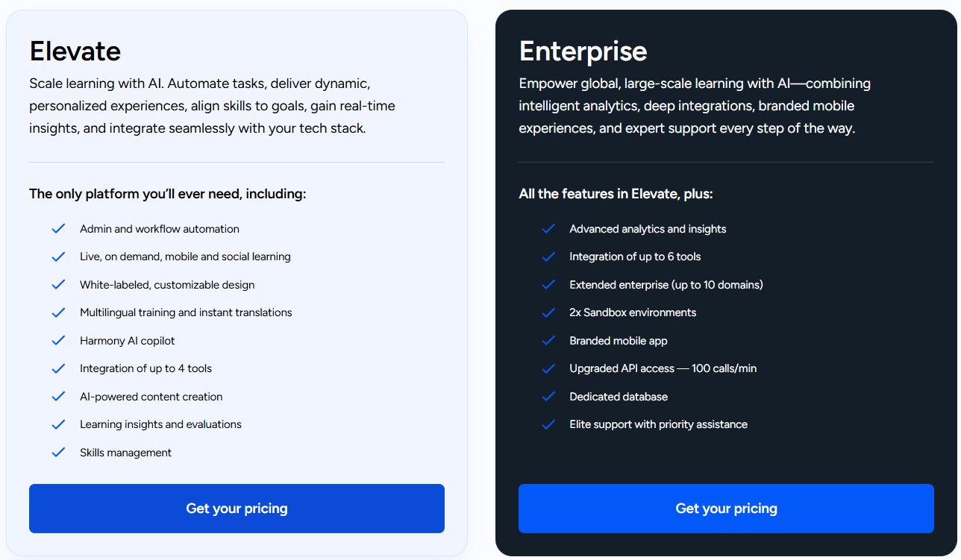Viewport: 961px width, 560px height.
Task: Click Live, on demand, mobile and social learning
Action: click(185, 257)
